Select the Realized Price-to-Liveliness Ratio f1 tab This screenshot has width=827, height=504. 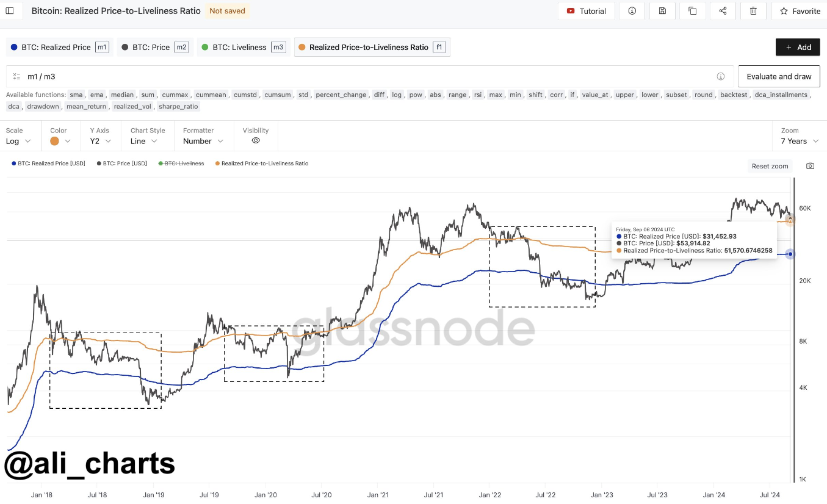(372, 47)
